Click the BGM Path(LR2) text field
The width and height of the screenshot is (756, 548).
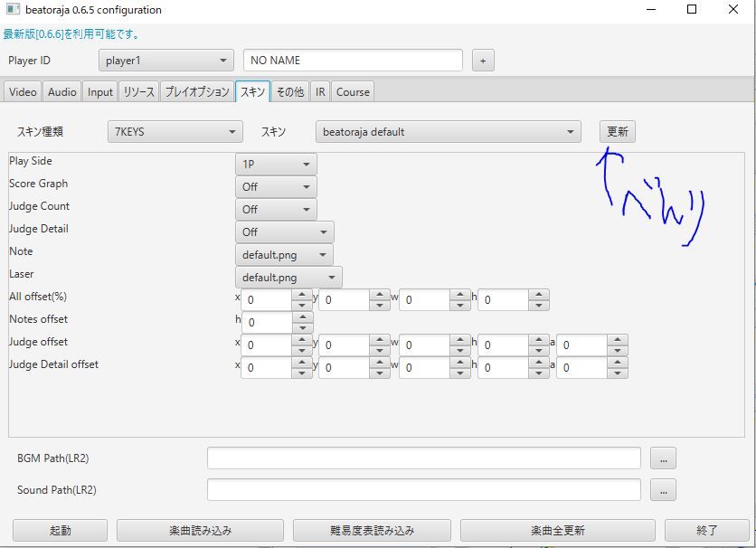click(424, 458)
